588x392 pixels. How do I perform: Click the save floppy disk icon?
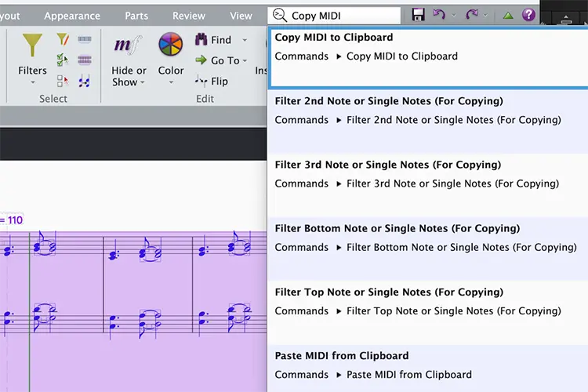(418, 15)
